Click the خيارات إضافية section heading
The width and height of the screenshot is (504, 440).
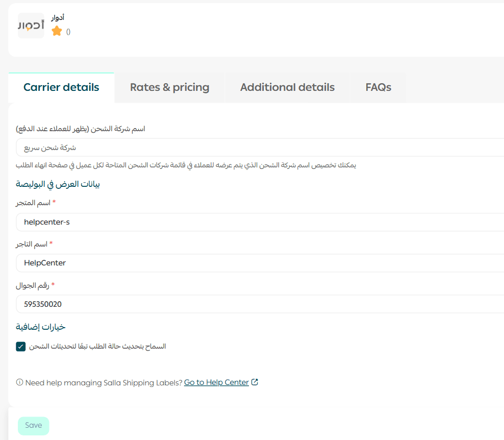[41, 327]
